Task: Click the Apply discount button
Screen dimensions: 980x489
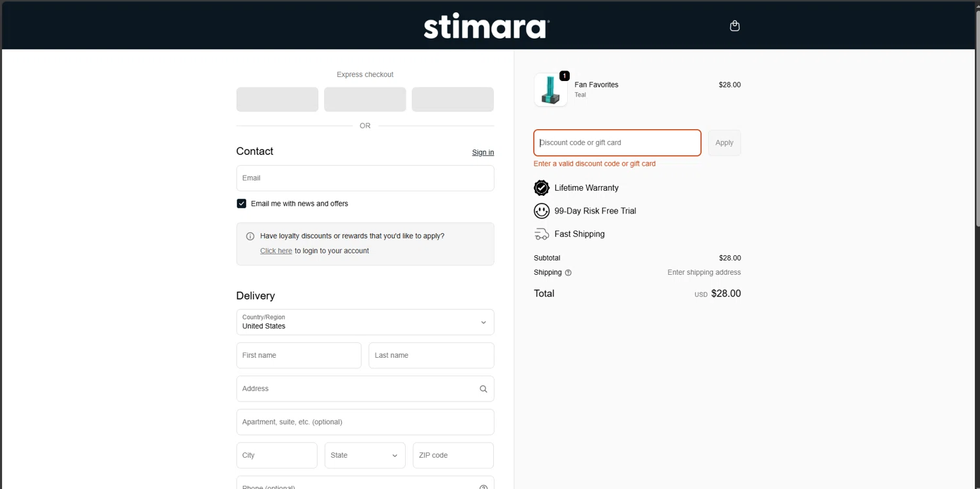Action: tap(725, 143)
